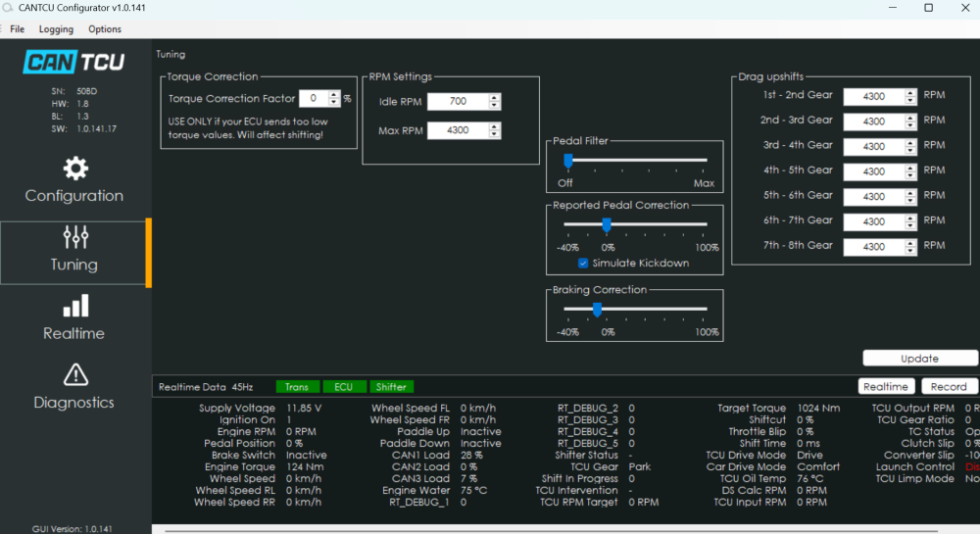
Task: Open the Realtime bar chart icon
Action: (x=74, y=306)
